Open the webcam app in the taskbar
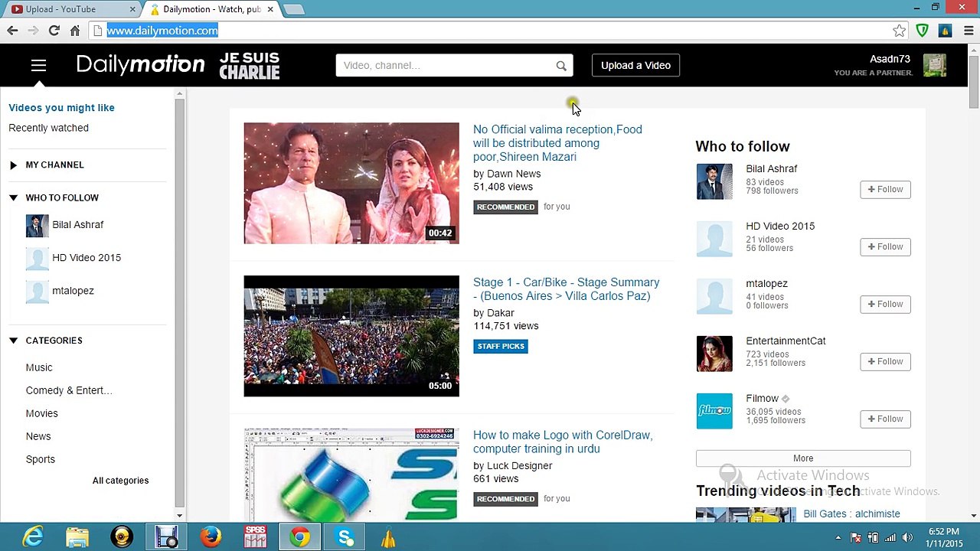The height and width of the screenshot is (551, 980). pos(122,537)
